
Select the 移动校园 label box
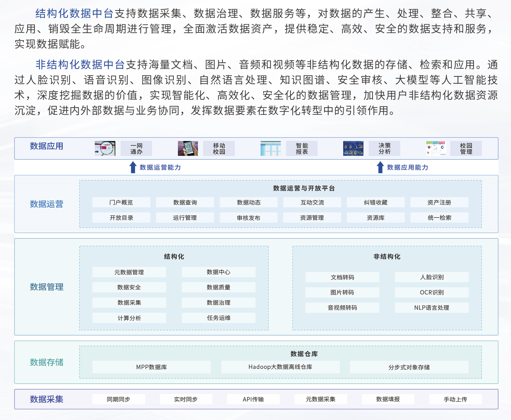coord(219,148)
